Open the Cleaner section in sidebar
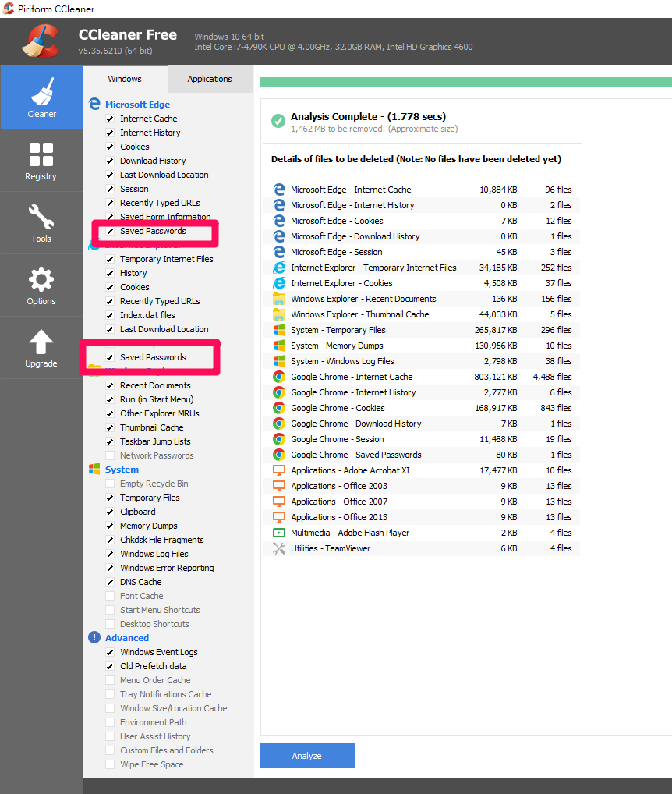 coord(41,97)
